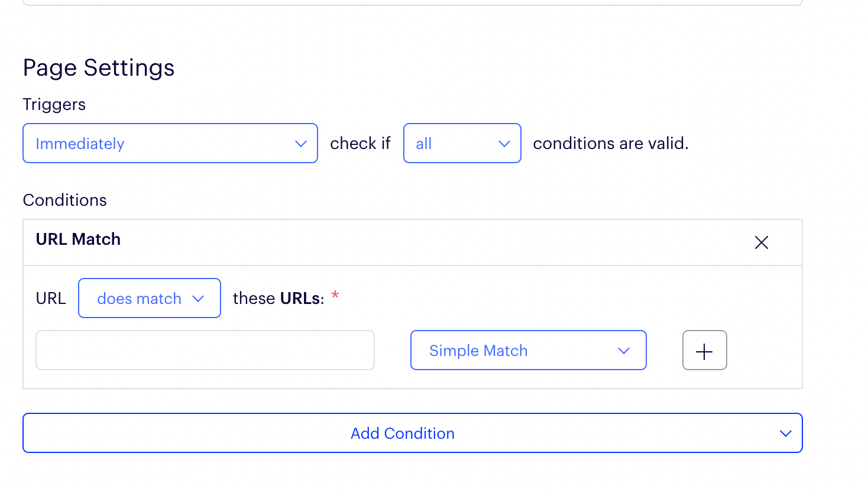Remove the URL Match condition with X
This screenshot has height=492, width=868.
tap(761, 242)
